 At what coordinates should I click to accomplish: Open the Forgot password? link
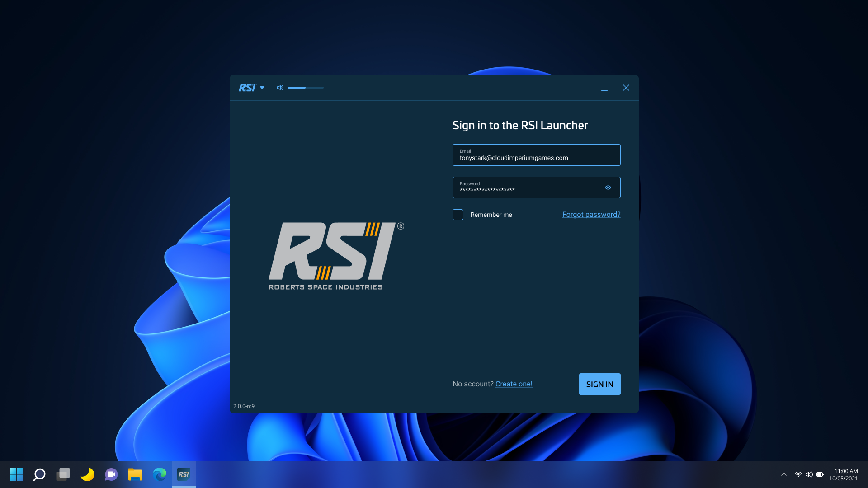(591, 215)
